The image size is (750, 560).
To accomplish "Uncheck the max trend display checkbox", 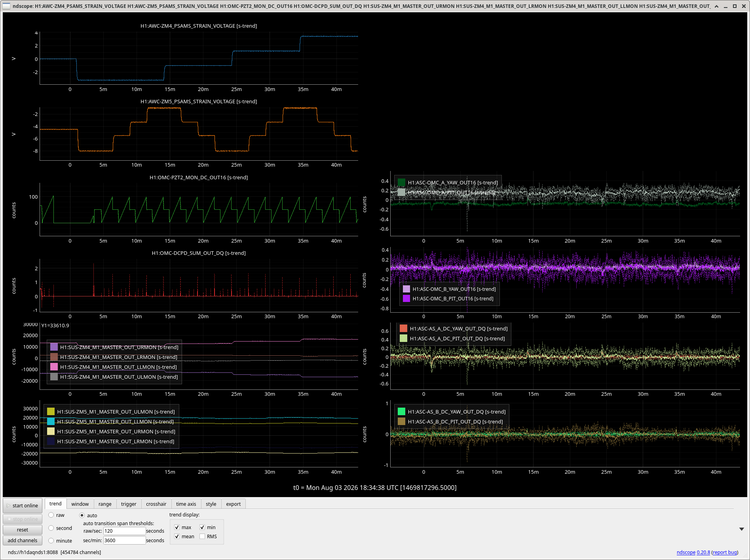I will click(x=177, y=527).
